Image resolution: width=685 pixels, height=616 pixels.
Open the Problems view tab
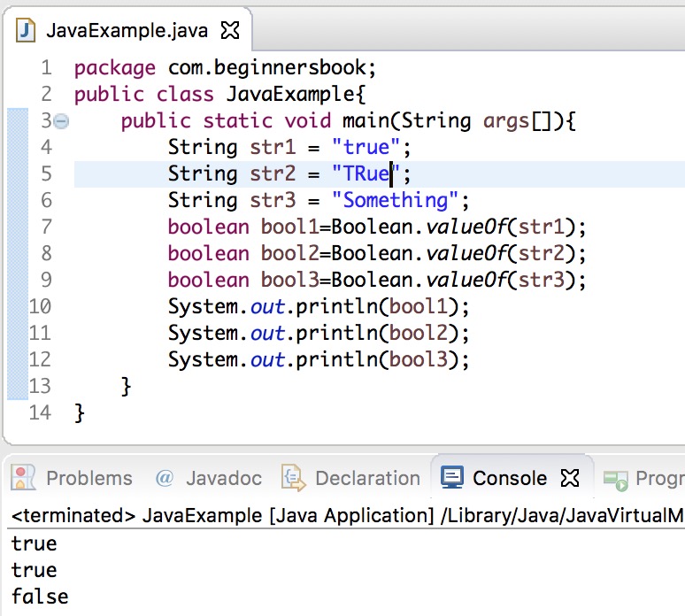[x=72, y=478]
